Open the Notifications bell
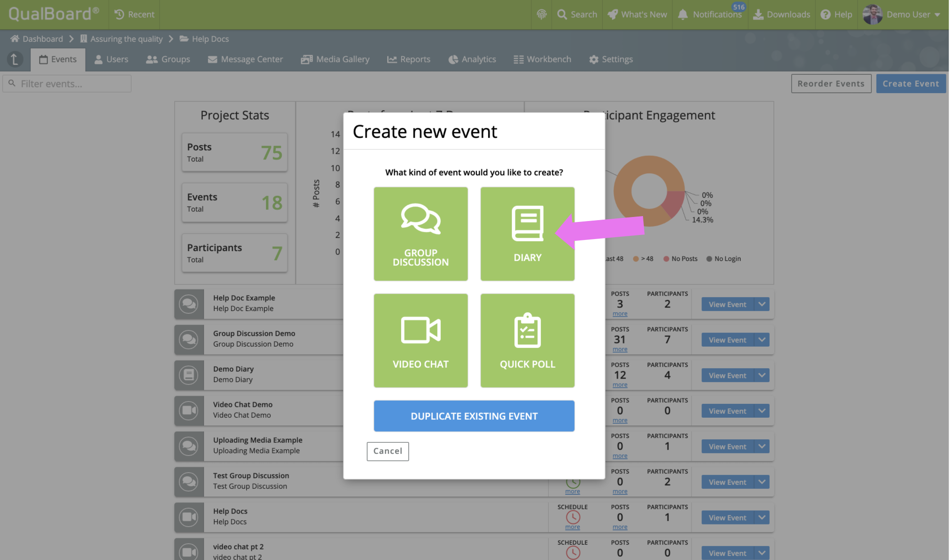 [x=683, y=14]
